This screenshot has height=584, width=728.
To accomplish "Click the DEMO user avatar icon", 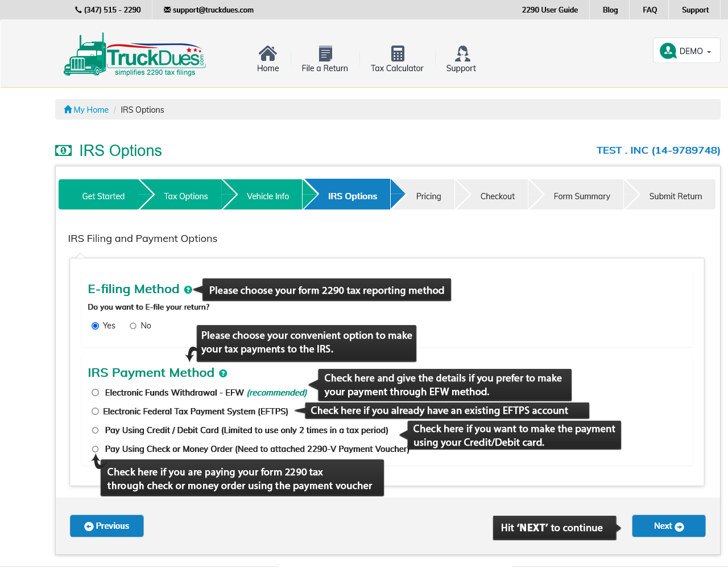I will click(x=668, y=51).
